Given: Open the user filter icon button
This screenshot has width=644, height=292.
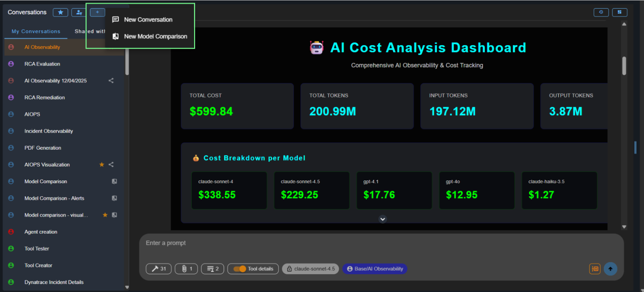Looking at the screenshot, I should (x=79, y=12).
